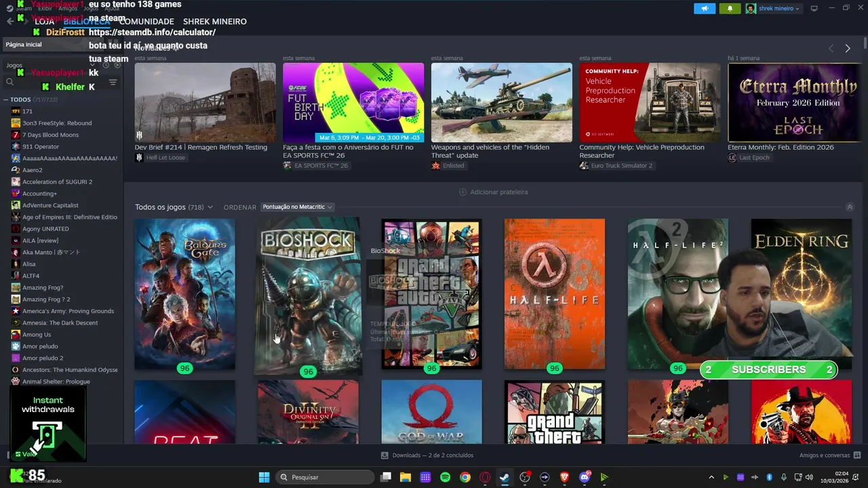Open the LOJA store tab
Image resolution: width=868 pixels, height=488 pixels.
coord(44,22)
